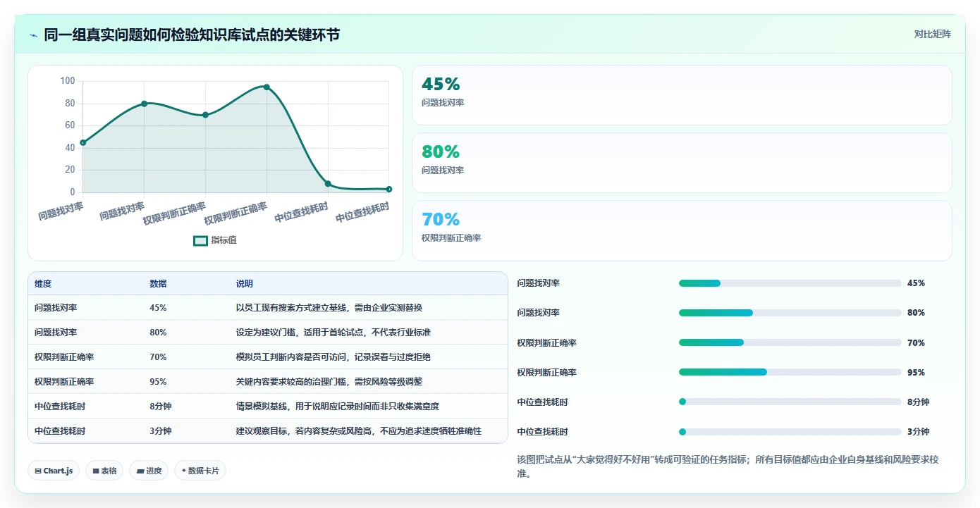
Task: Click the chart peak point at value 95
Action: pos(267,87)
